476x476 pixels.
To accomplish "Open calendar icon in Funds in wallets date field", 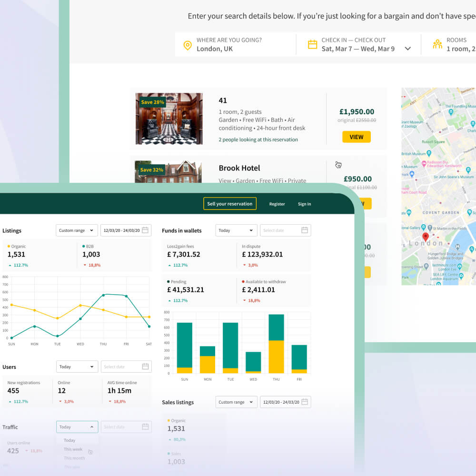I will [x=305, y=230].
